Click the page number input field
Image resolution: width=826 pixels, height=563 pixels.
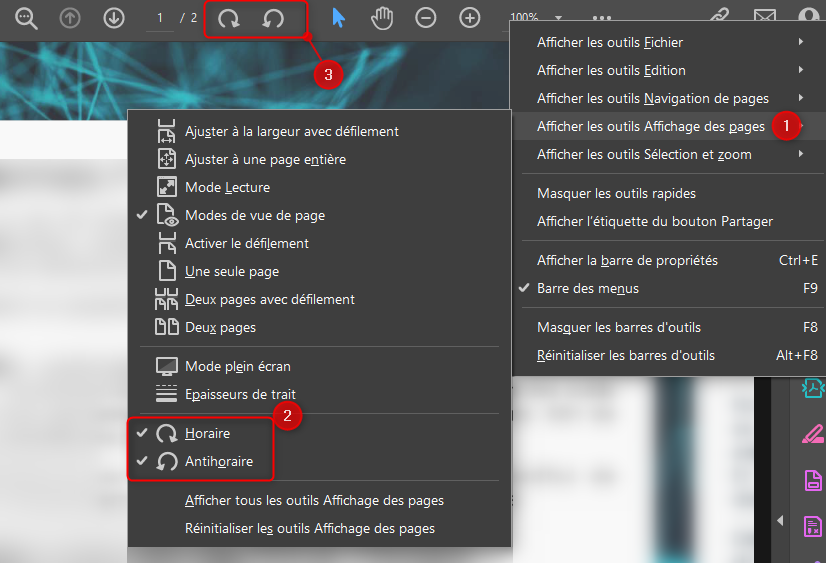159,19
